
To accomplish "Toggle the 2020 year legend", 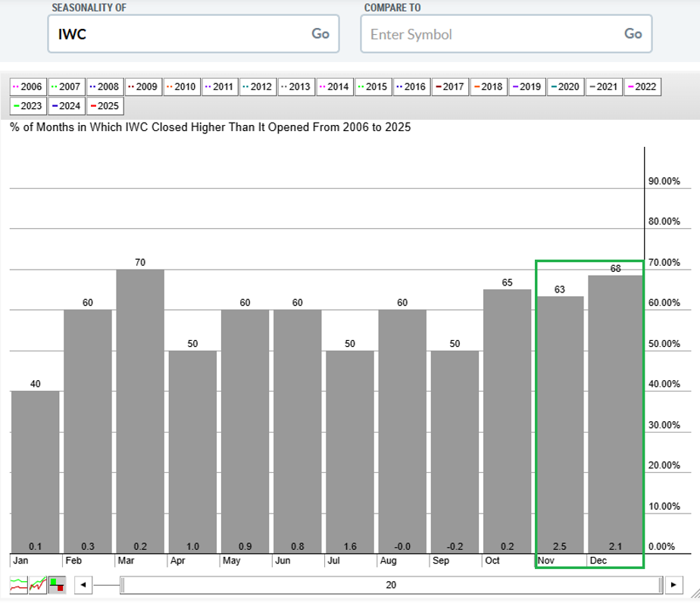I will point(566,86).
